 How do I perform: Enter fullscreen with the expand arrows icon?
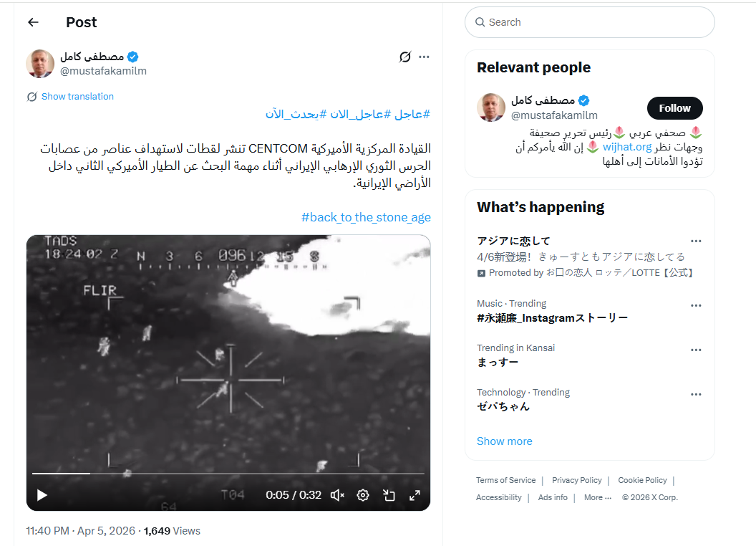click(x=415, y=495)
